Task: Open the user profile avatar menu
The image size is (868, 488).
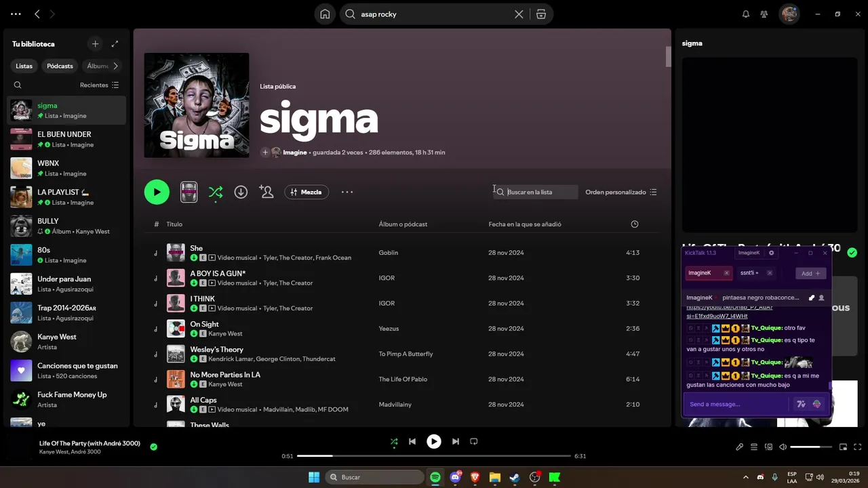Action: [x=789, y=14]
